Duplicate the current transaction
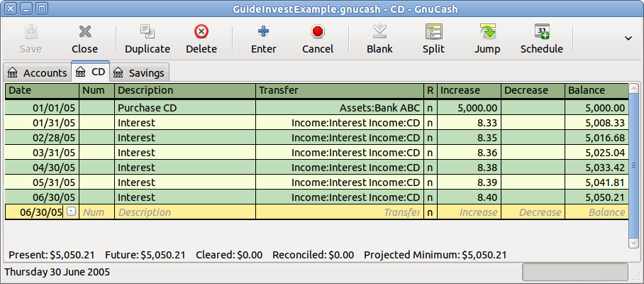This screenshot has width=644, height=284. click(x=148, y=38)
